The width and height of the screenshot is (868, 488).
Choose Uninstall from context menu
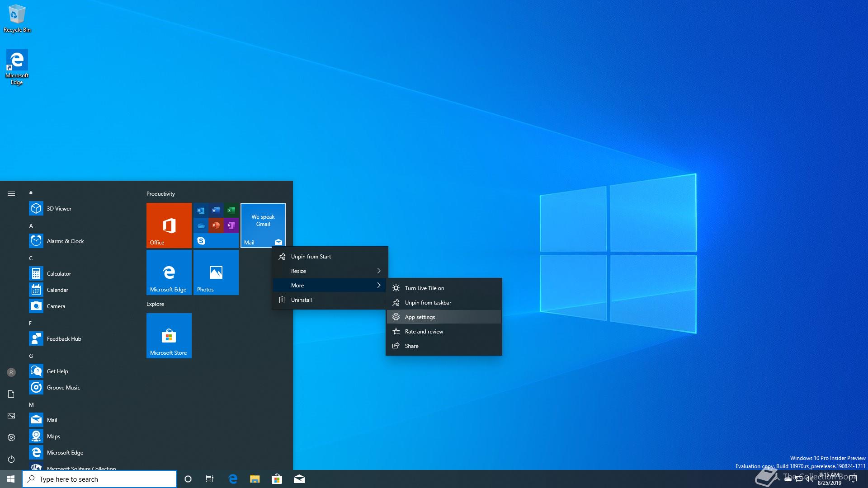click(330, 300)
